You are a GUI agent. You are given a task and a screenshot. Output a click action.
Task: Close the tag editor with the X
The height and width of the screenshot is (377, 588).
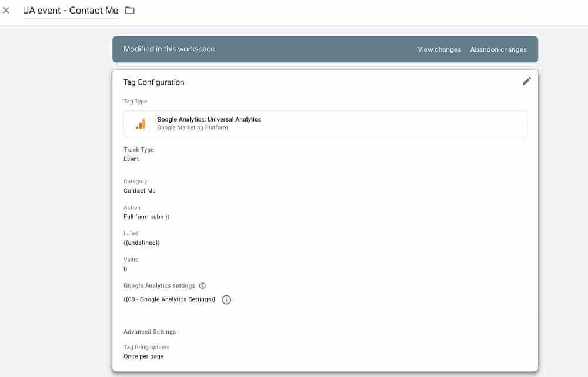(6, 11)
